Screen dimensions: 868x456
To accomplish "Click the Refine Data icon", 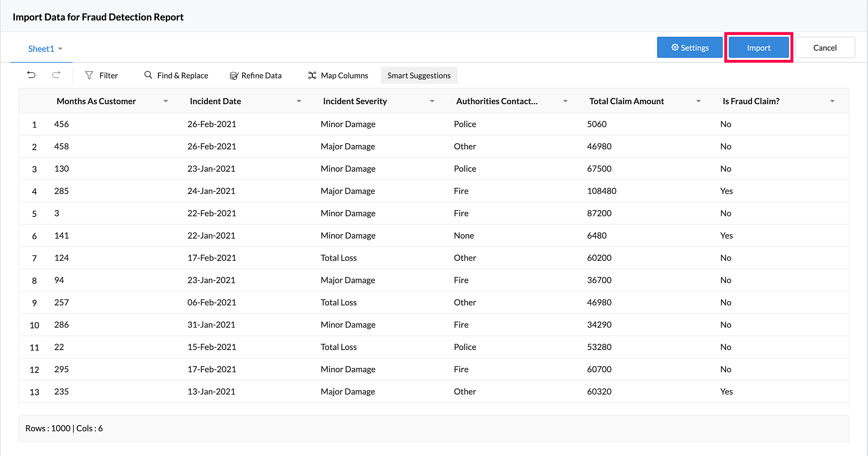I will pos(234,75).
